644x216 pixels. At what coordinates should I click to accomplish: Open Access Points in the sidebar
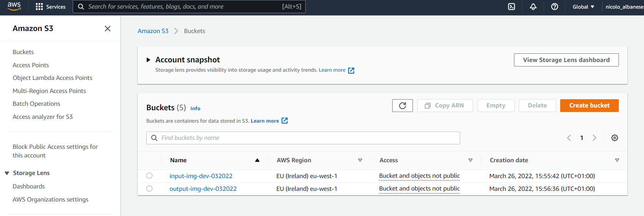point(31,65)
